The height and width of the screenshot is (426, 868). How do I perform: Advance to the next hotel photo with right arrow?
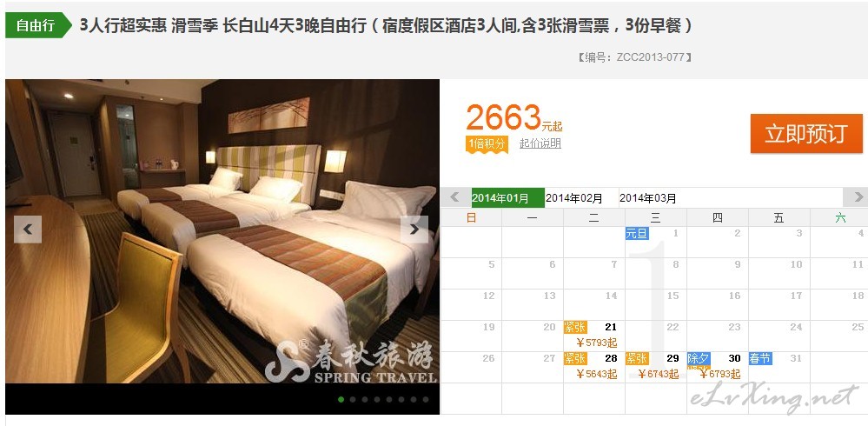tap(414, 230)
